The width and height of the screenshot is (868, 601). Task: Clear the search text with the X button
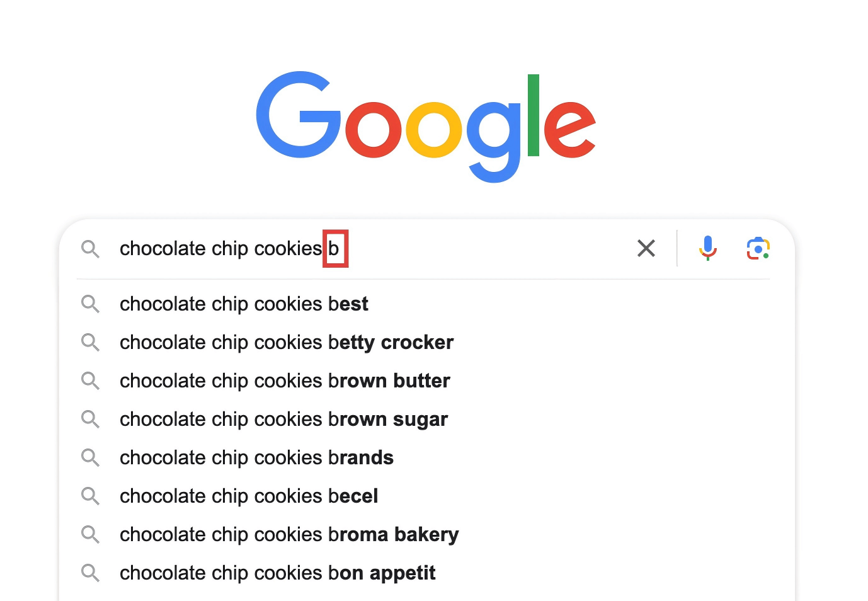[x=646, y=248]
